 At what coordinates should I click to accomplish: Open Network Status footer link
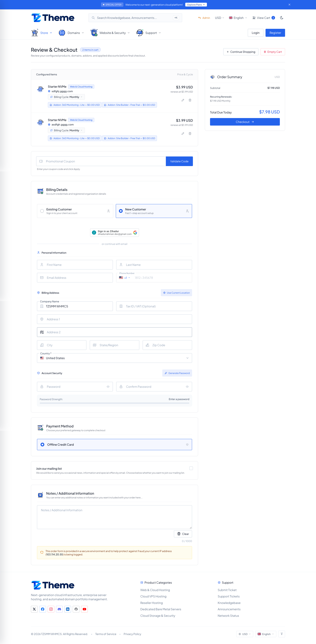click(x=228, y=616)
